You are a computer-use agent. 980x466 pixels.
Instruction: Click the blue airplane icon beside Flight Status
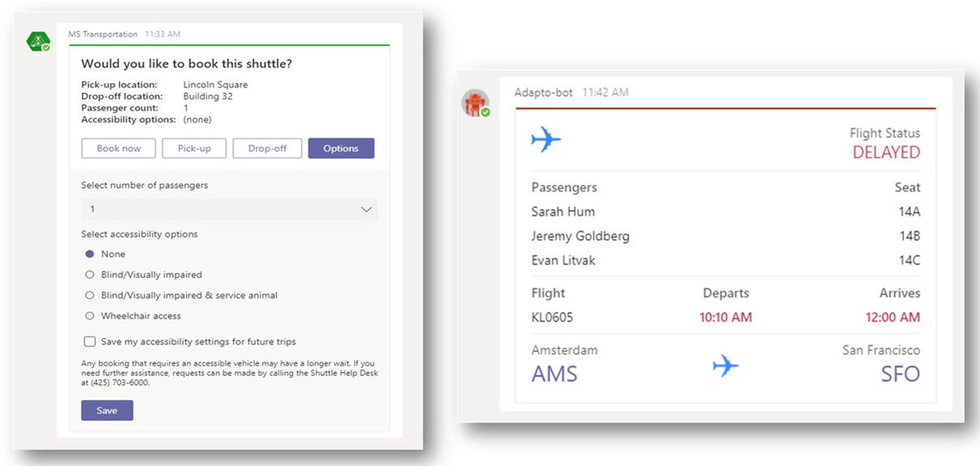pyautogui.click(x=546, y=139)
